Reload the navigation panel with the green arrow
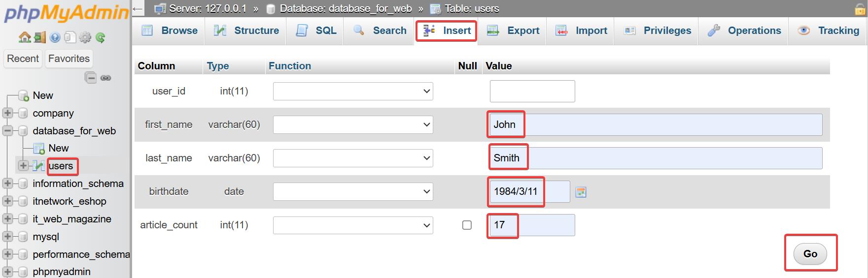Screen dimensions: 868x278 101,37
